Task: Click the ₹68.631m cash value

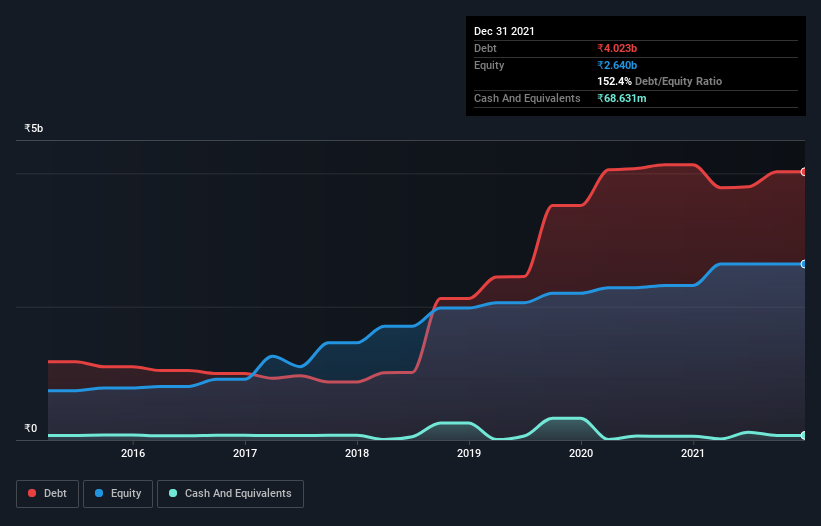Action: click(x=622, y=98)
